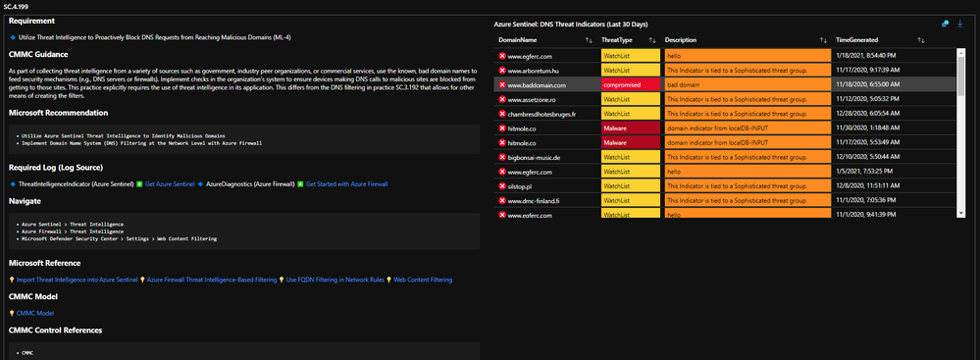Viewport: 980px width, 360px height.
Task: Sort table by Description arrows
Action: 824,40
